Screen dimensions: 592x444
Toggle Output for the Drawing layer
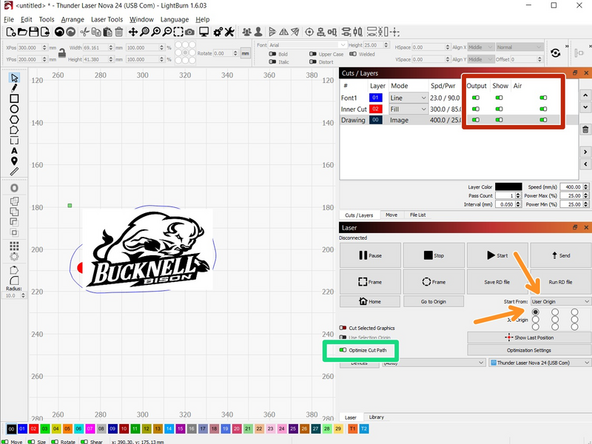(x=476, y=120)
